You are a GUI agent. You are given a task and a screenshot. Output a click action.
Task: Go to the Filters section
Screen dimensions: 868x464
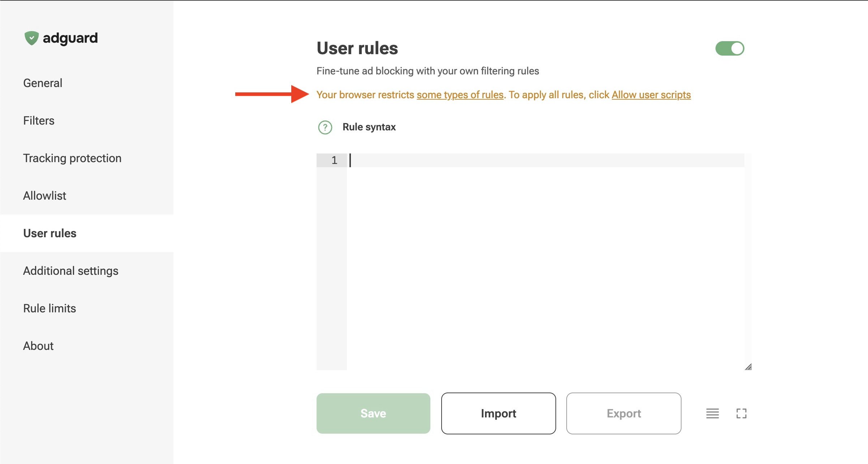pyautogui.click(x=39, y=121)
